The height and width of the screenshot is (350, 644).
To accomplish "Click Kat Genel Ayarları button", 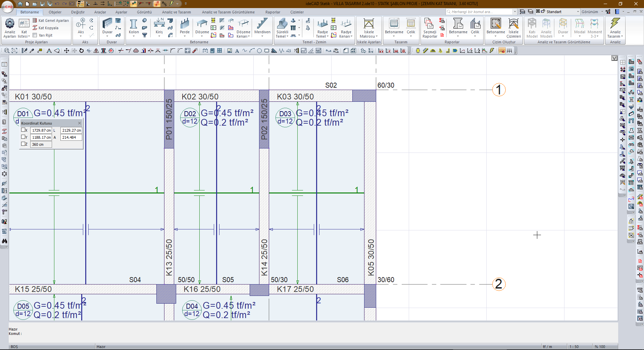I will pos(51,20).
